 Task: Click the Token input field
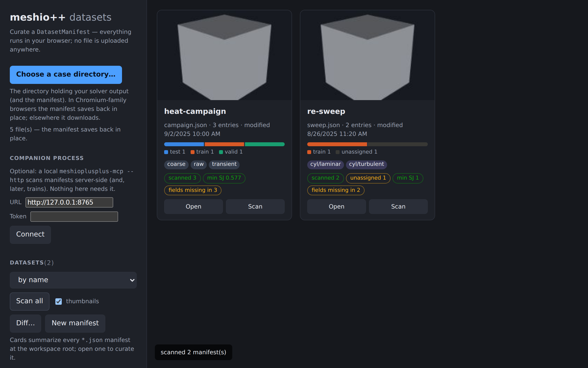click(x=74, y=217)
